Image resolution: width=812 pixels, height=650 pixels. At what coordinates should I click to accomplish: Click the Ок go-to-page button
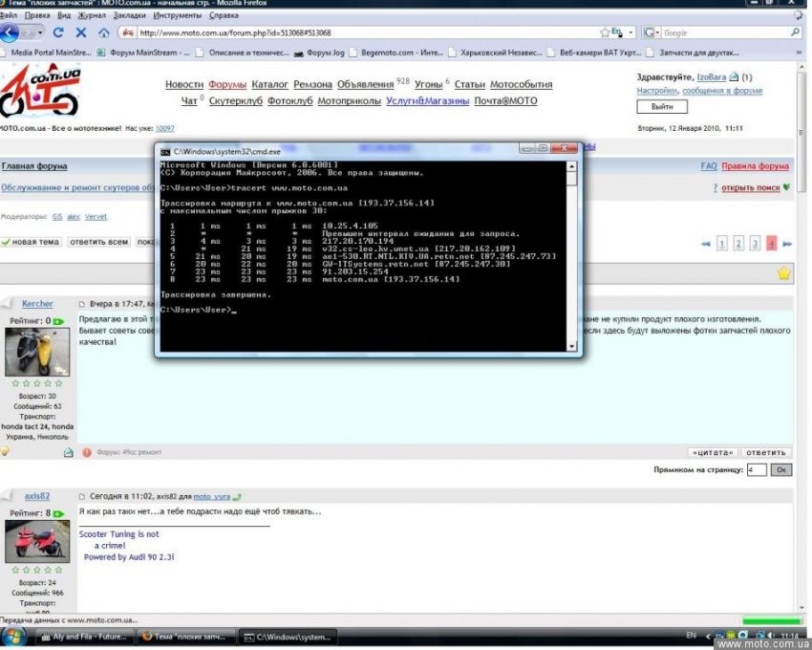click(x=780, y=470)
